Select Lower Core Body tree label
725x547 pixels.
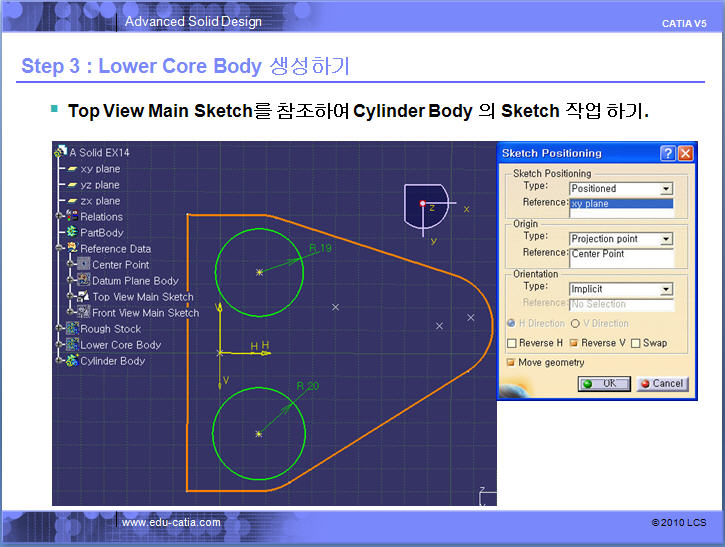[121, 345]
